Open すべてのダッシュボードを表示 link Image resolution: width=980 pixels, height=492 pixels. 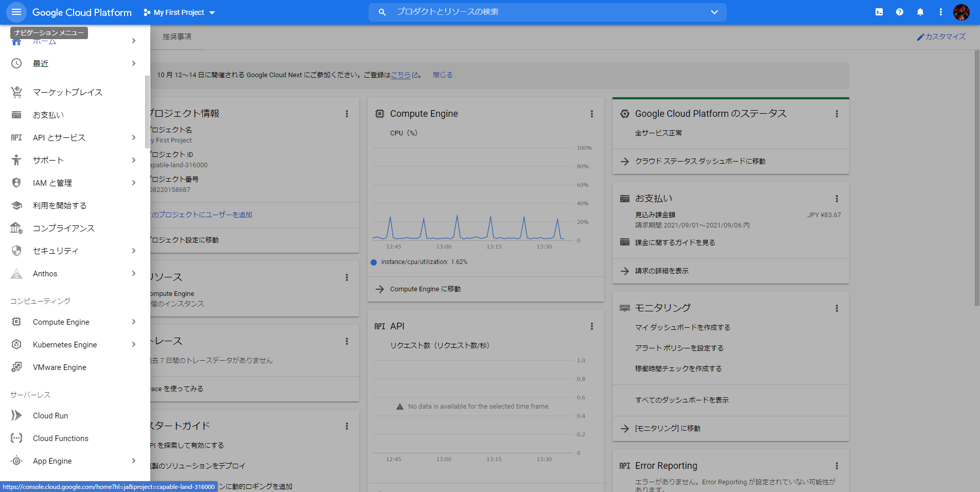pos(682,400)
